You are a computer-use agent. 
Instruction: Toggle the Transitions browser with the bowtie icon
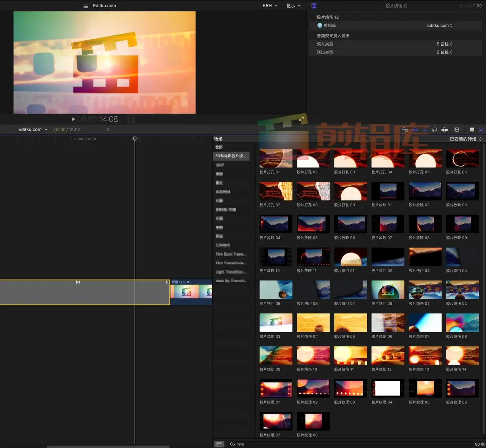[x=481, y=130]
